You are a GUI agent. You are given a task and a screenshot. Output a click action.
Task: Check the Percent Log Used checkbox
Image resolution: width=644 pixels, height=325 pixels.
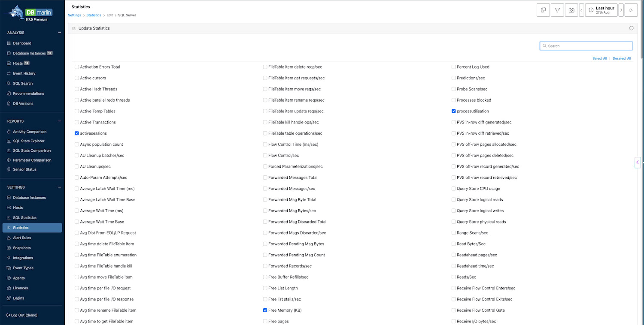[454, 67]
